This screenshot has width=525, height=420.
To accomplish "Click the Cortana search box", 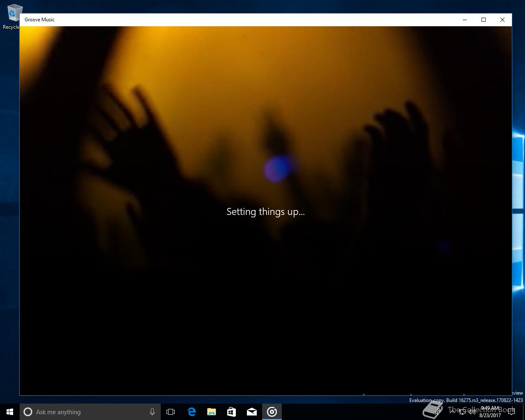I will pyautogui.click(x=90, y=412).
